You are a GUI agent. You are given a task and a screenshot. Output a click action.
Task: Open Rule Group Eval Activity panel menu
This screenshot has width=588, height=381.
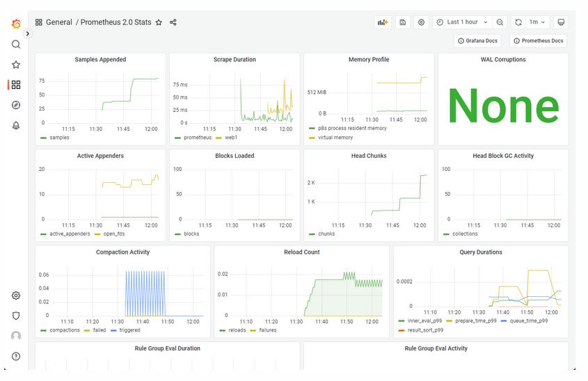(436, 348)
